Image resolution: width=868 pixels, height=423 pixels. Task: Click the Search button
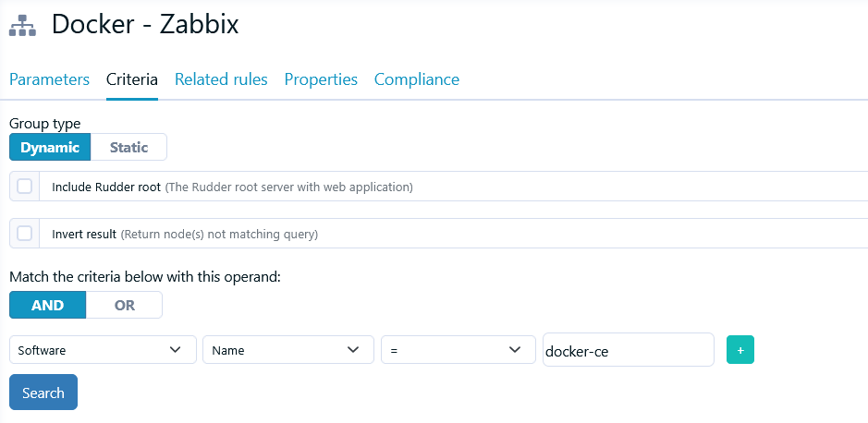[43, 393]
